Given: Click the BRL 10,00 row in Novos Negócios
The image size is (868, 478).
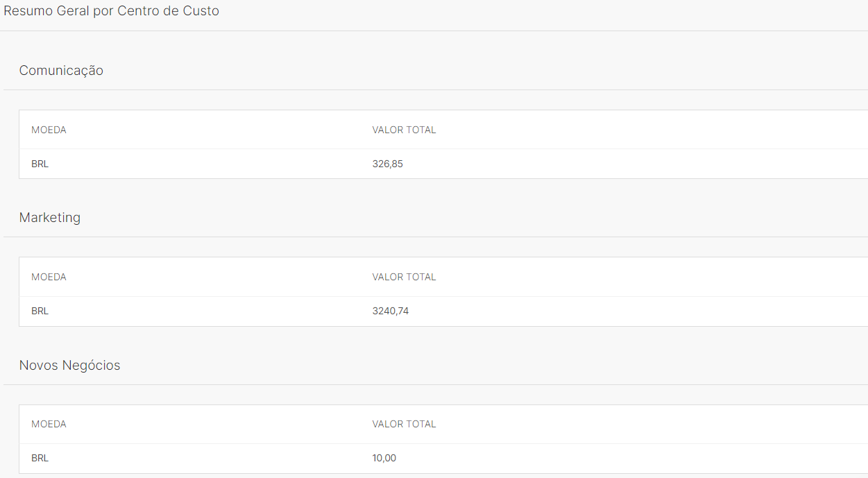Looking at the screenshot, I should click(443, 459).
